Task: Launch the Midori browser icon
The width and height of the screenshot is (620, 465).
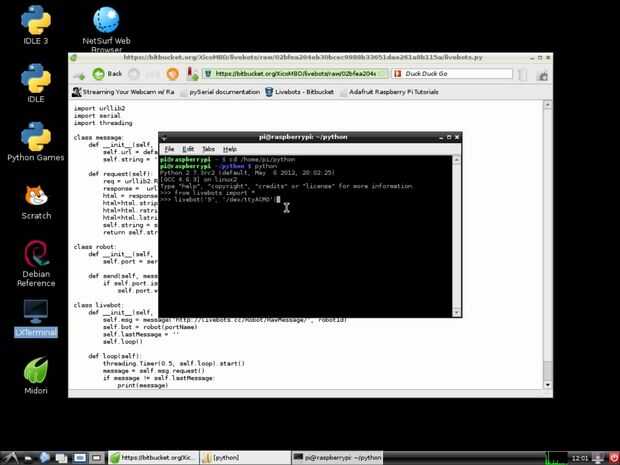Action: [x=36, y=376]
